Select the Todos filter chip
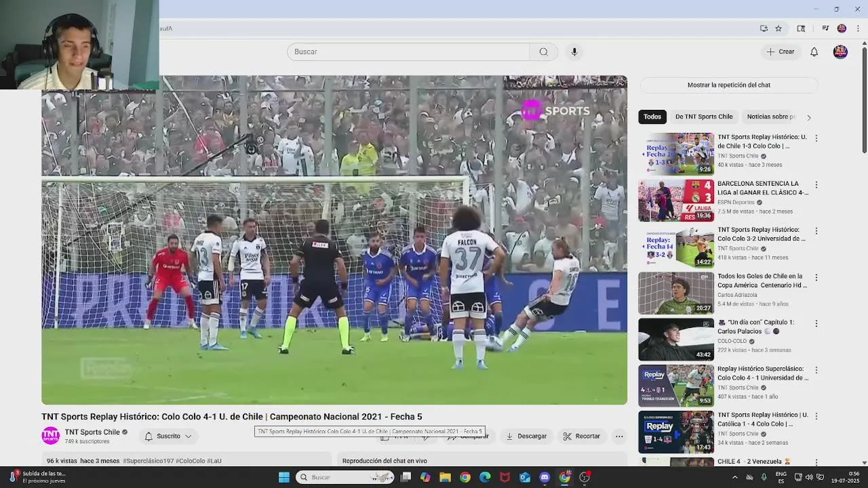Image resolution: width=868 pixels, height=488 pixels. click(x=652, y=117)
